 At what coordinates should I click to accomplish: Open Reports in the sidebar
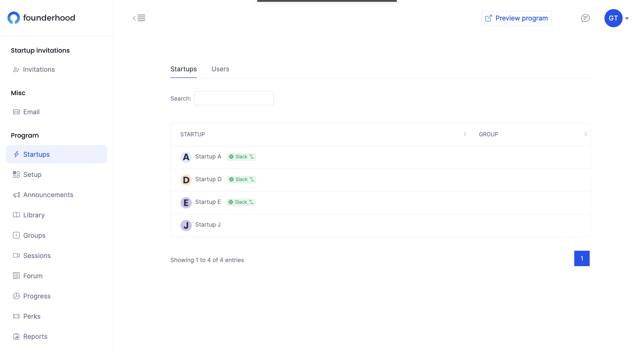[35, 336]
